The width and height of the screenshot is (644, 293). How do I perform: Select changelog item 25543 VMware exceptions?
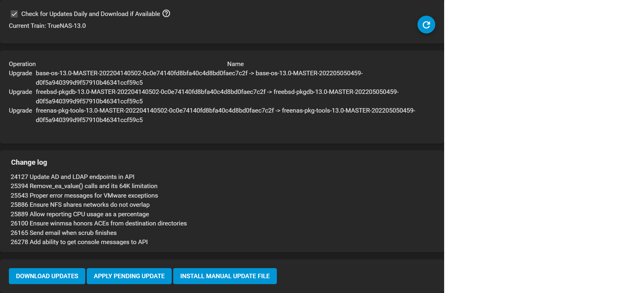coord(84,196)
